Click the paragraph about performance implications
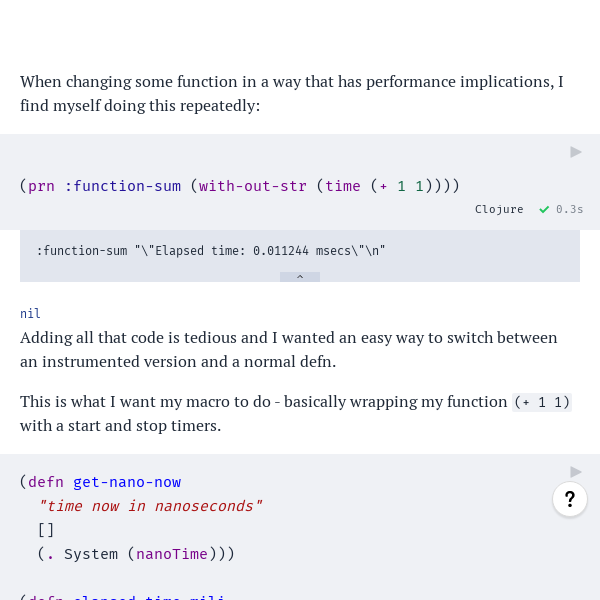600x600 pixels. [x=292, y=93]
